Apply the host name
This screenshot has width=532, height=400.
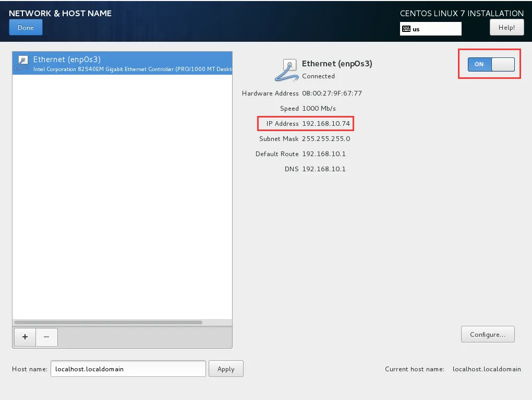click(x=226, y=369)
